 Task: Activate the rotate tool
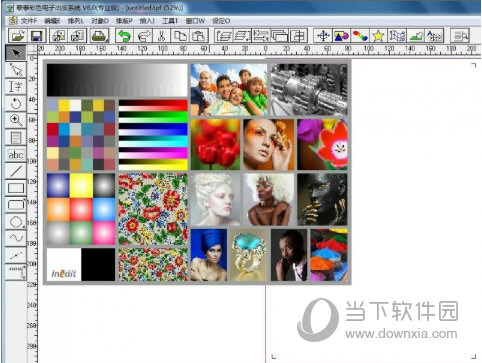(16, 103)
